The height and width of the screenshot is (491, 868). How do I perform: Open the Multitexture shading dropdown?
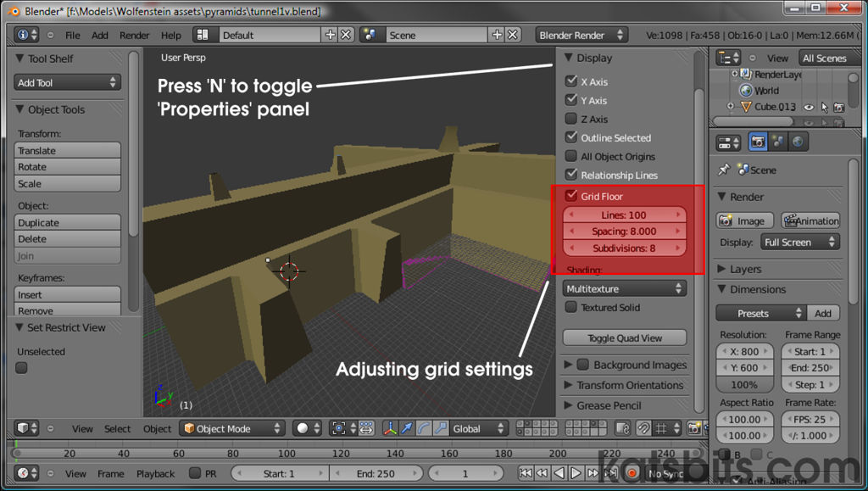click(625, 288)
